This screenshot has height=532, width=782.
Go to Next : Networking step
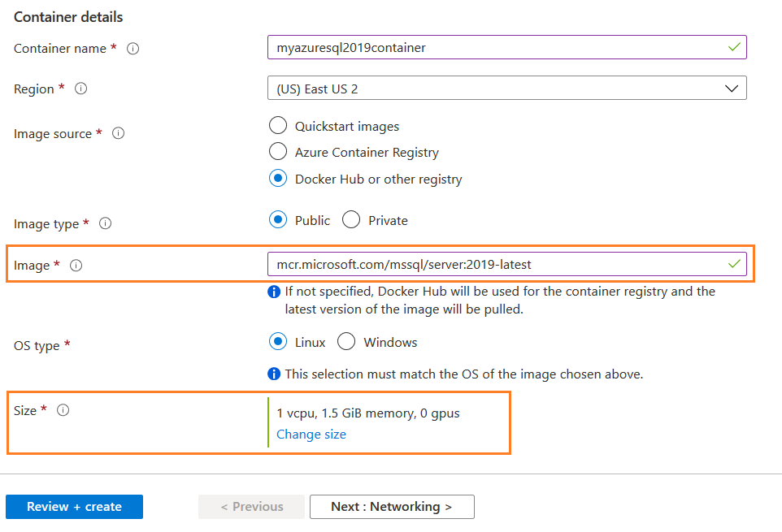pos(392,507)
